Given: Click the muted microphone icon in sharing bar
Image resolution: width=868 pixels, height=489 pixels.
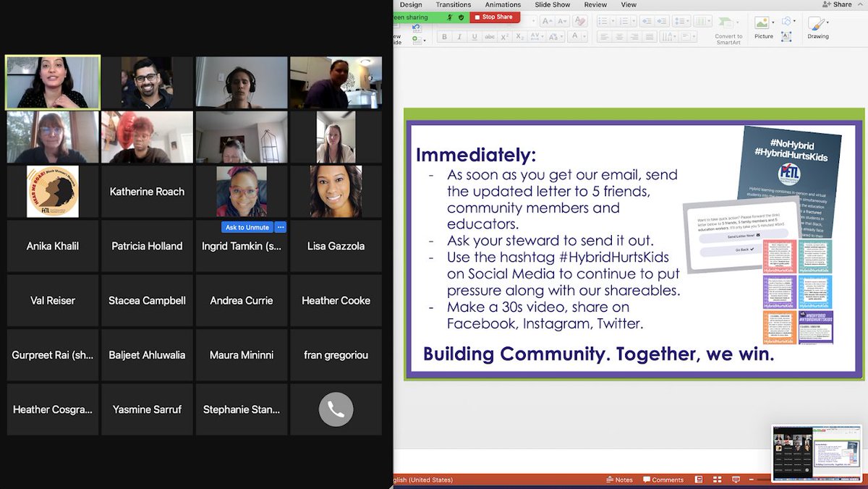Looking at the screenshot, I should click(449, 17).
